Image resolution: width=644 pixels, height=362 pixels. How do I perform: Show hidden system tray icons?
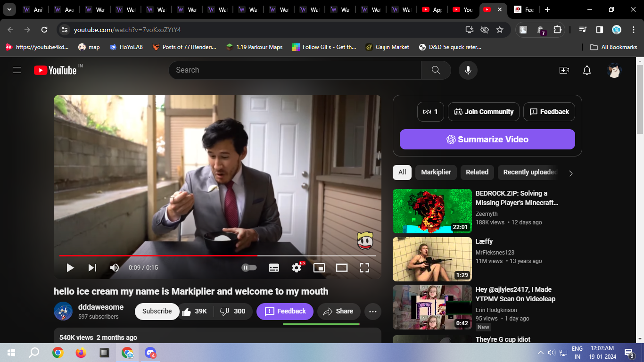click(541, 353)
